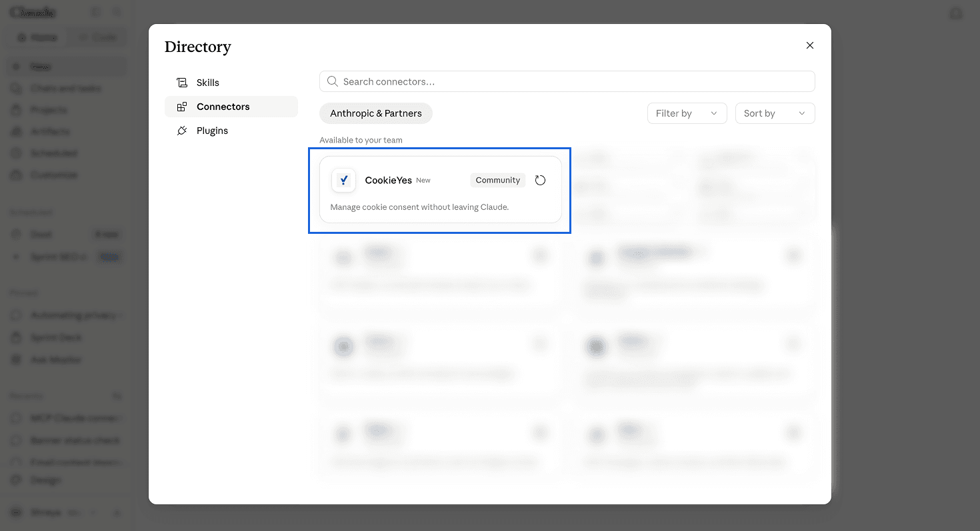Open the CookieYes connector title

click(x=388, y=181)
